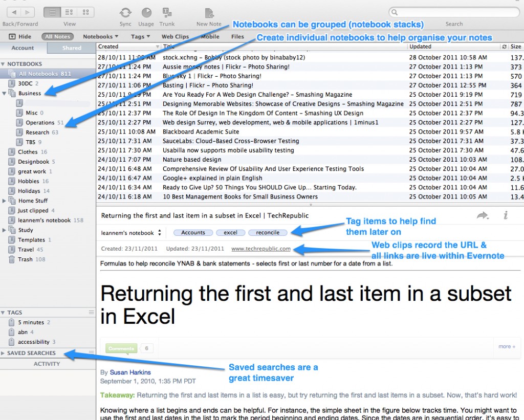Filter by Web Clips

point(175,36)
